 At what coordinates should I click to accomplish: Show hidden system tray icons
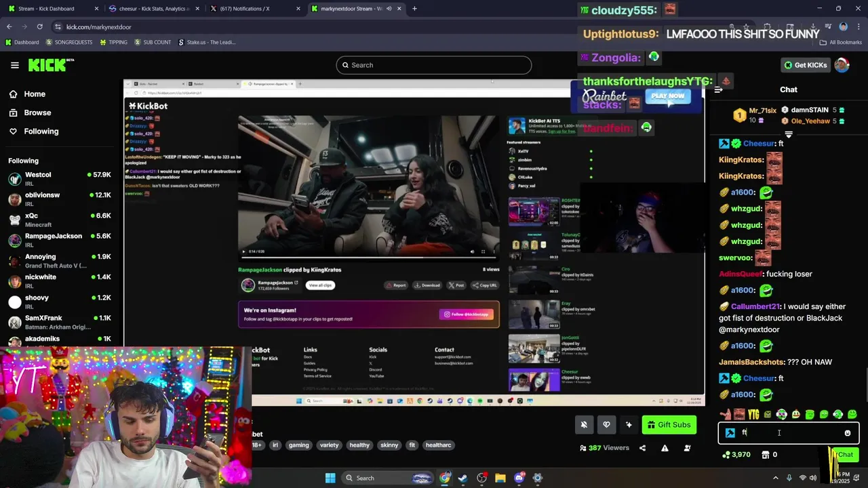(x=775, y=478)
